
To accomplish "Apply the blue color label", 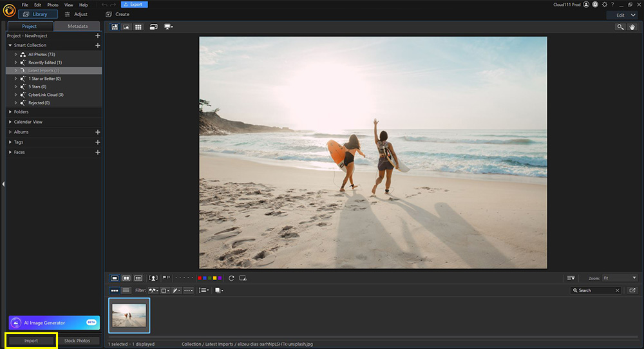I will click(x=205, y=278).
